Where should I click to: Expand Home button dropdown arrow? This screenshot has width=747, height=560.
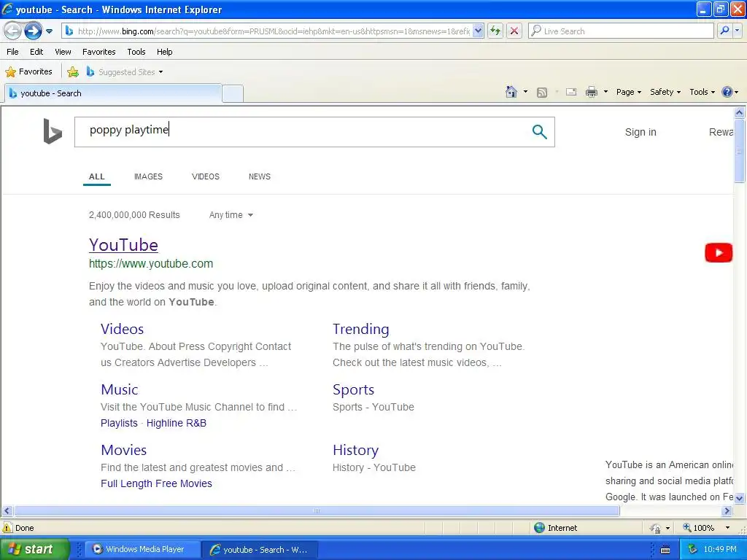(x=525, y=92)
